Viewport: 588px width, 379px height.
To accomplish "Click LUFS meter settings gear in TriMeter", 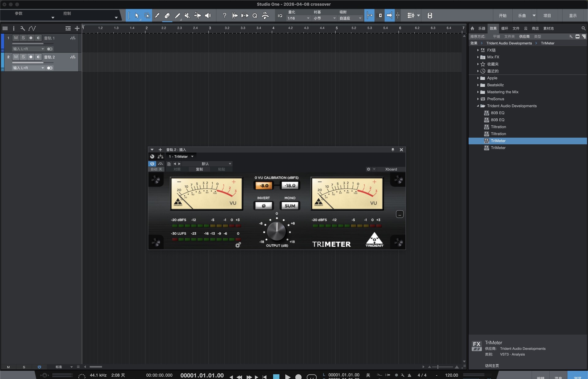I will point(238,245).
